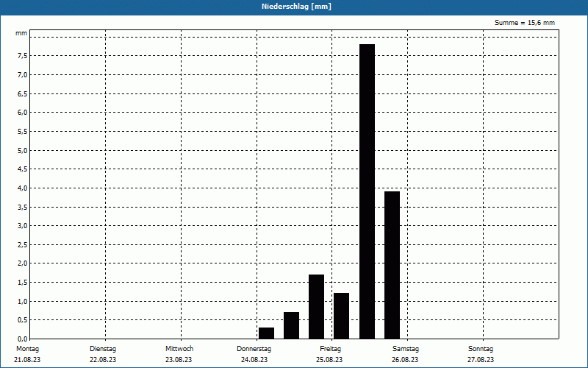The height and width of the screenshot is (368, 588).
Task: Click the bar reaching about 1,2 mm
Action: tap(341, 316)
